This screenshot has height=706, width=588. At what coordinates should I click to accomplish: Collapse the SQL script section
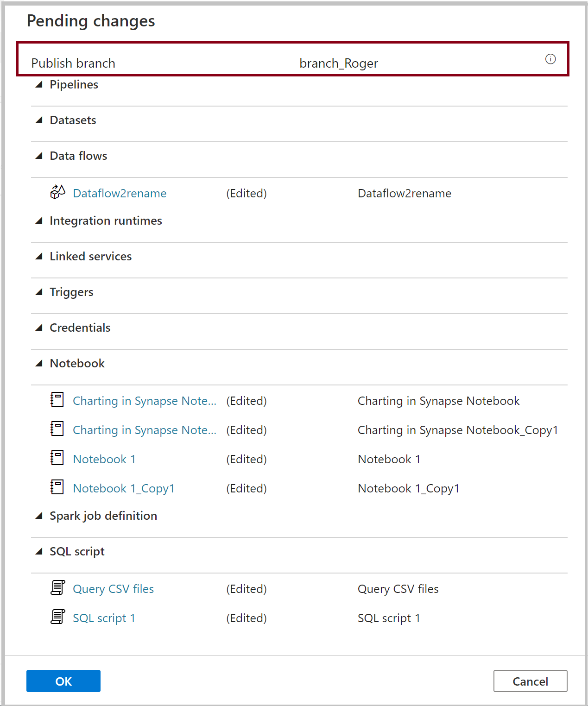point(40,551)
